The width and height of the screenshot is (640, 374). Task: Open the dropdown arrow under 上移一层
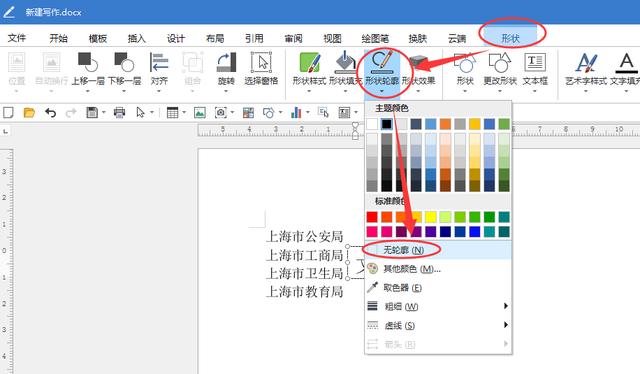pos(88,91)
